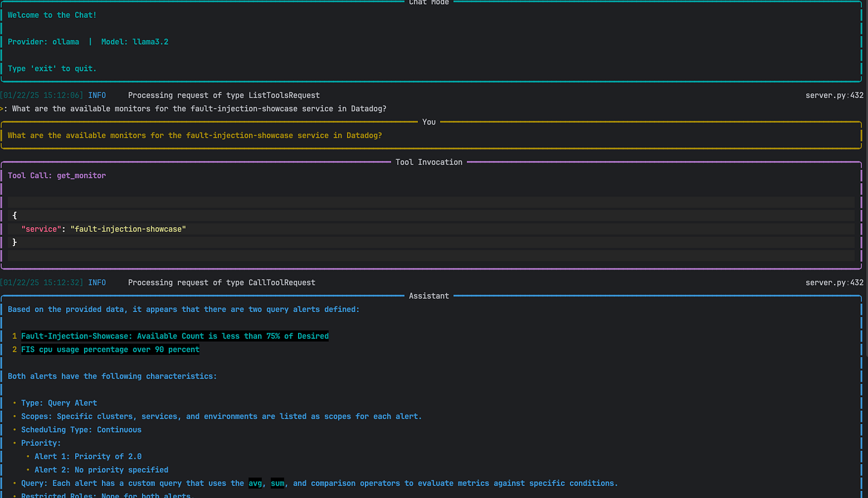
Task: Click 'Scheduling Type: Continuous' bullet
Action: [81, 429]
